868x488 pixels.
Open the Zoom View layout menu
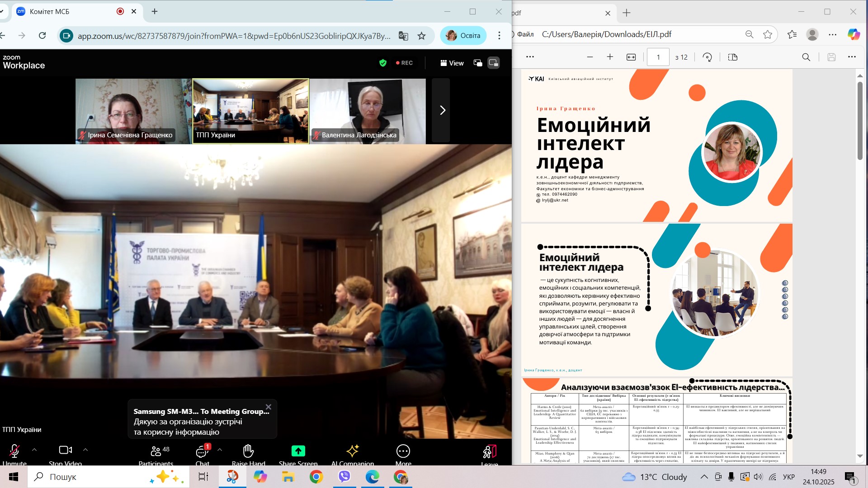[452, 63]
